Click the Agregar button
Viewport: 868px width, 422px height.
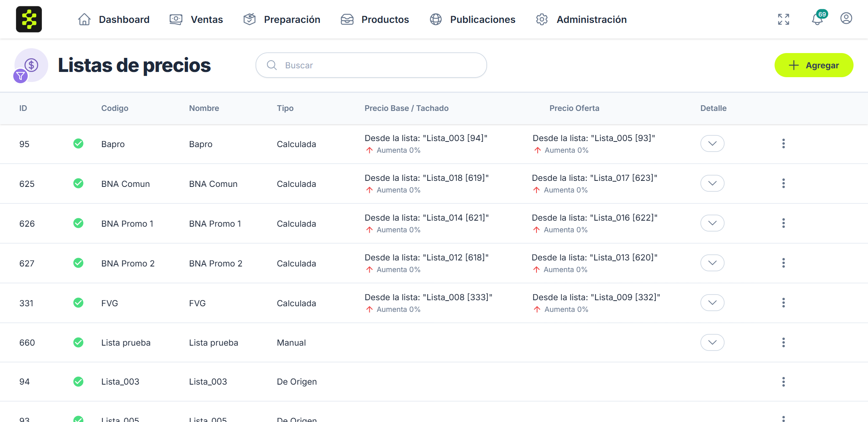point(814,65)
